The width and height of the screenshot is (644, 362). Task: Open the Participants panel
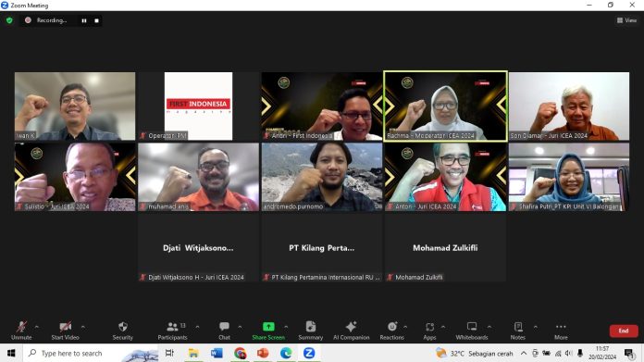click(x=172, y=331)
